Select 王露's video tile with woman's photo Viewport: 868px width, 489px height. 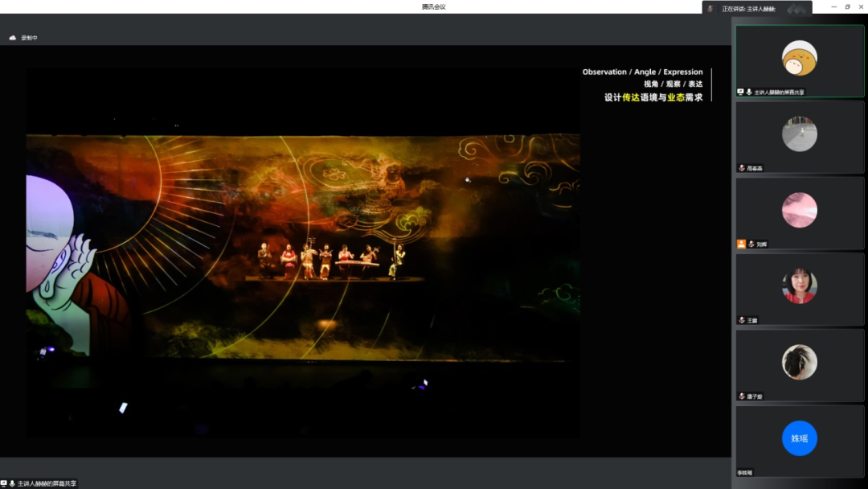click(799, 286)
